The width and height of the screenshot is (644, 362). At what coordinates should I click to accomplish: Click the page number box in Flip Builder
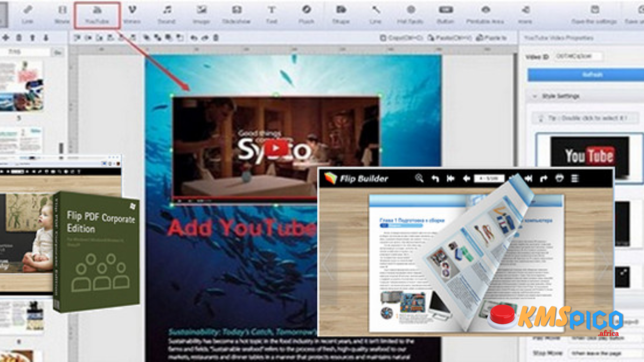coord(489,178)
